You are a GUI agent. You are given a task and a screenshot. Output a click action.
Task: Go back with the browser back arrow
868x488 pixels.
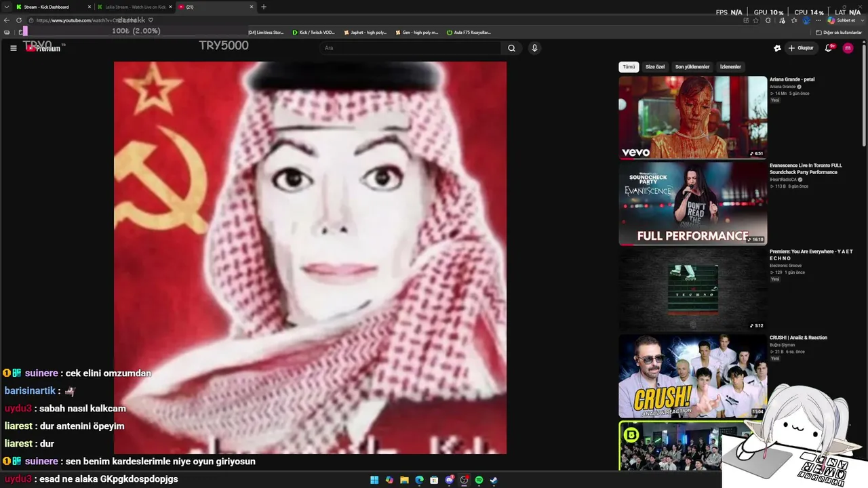7,20
